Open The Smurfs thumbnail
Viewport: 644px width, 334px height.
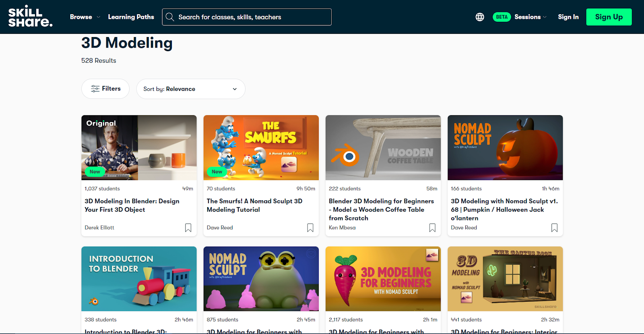[261, 147]
